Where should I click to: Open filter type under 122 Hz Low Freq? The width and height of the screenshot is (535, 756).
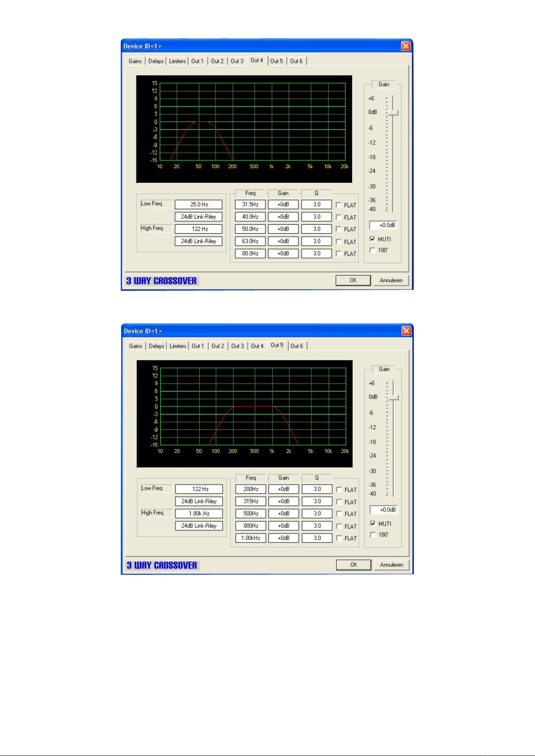coord(199,501)
